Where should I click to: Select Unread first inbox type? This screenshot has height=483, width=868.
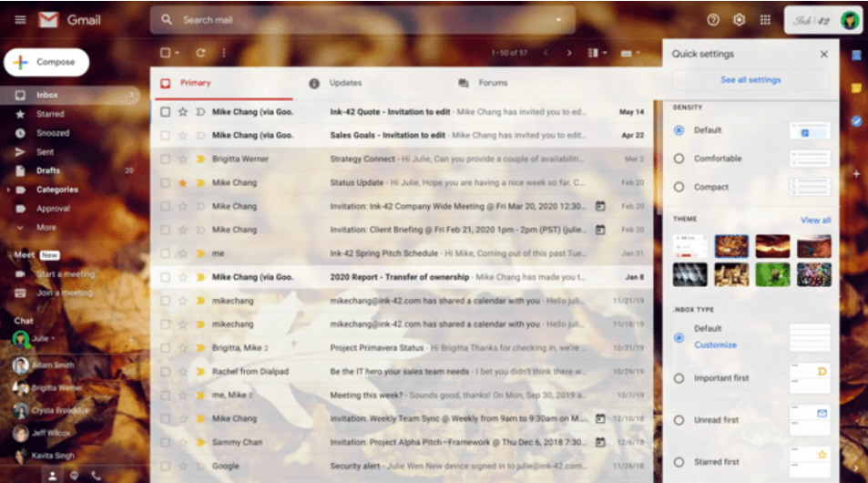(x=679, y=420)
